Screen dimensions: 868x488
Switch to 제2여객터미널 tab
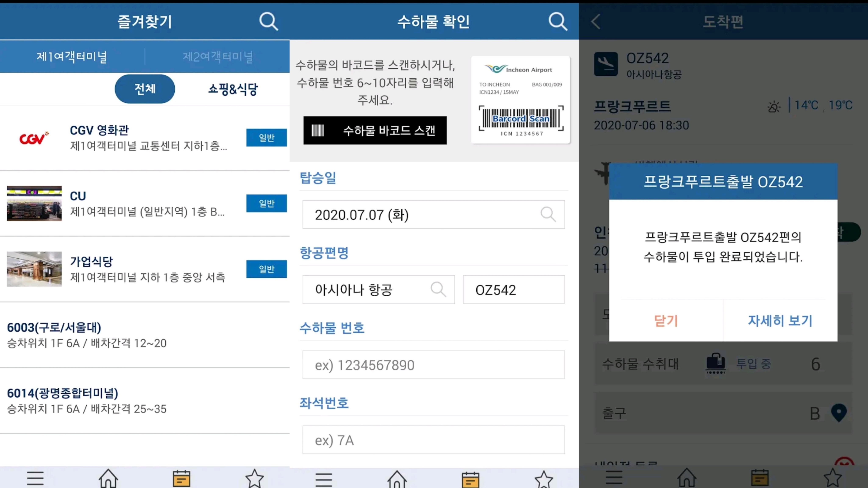tap(218, 56)
